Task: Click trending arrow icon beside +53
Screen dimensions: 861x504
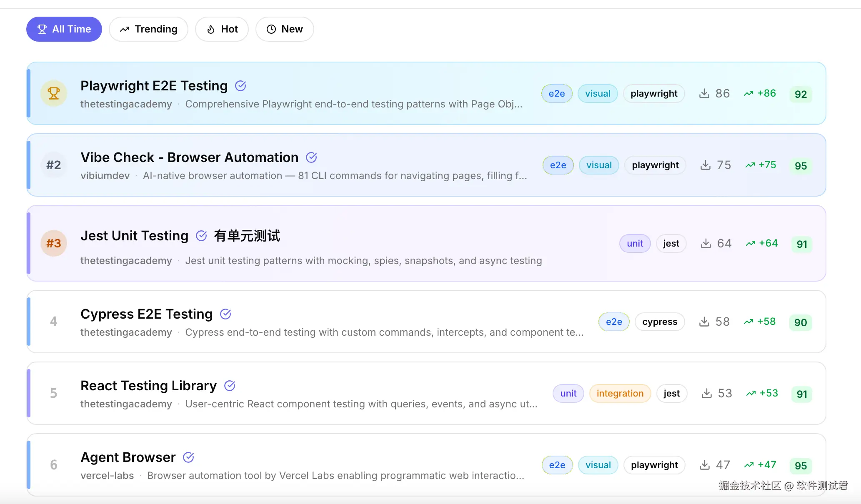Action: (751, 393)
